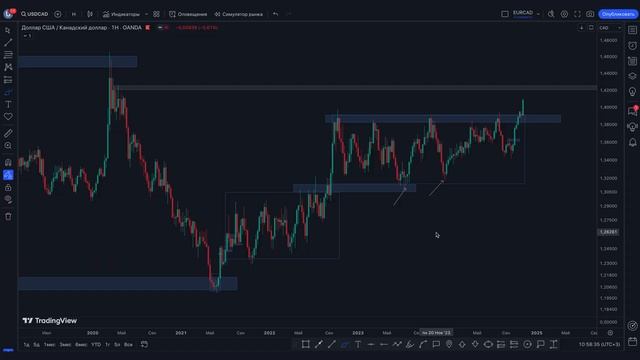
Task: Take a chart snapshot with camera icon
Action: (x=590, y=14)
